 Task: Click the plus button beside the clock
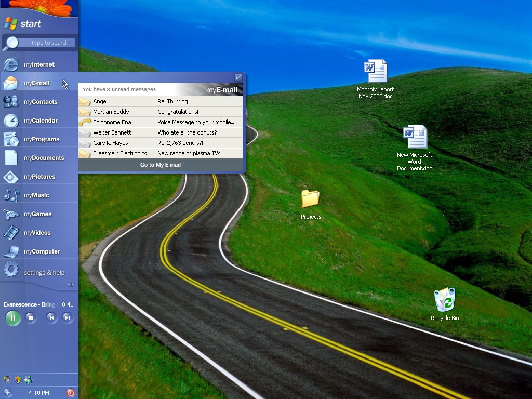7,393
